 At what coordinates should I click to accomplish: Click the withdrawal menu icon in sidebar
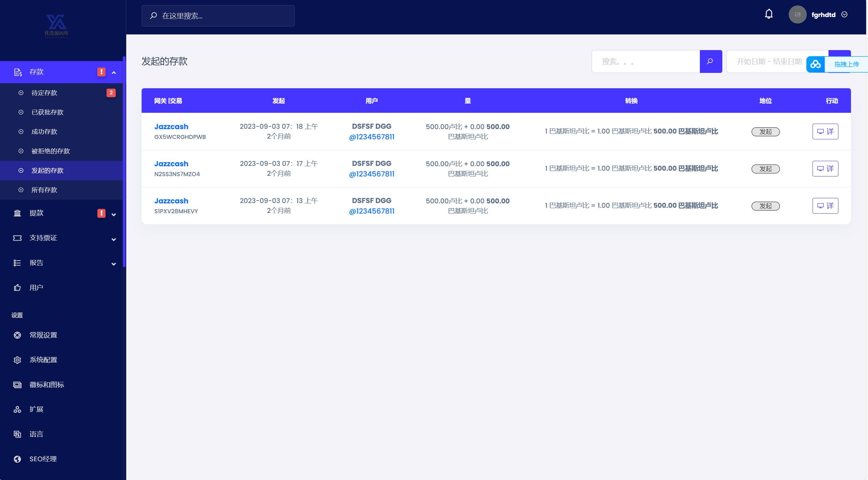pos(17,213)
